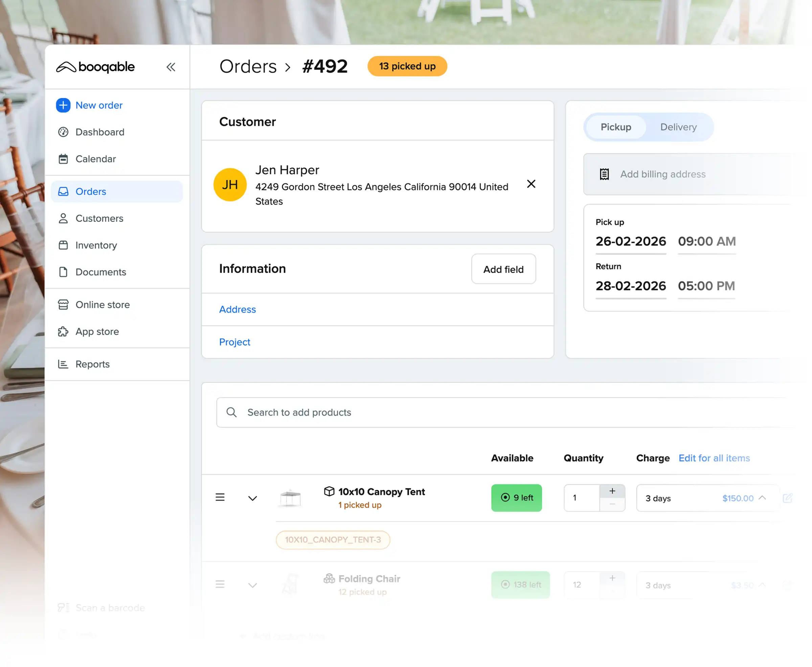Image resolution: width=812 pixels, height=667 pixels.
Task: Select Orders in the sidebar menu
Action: [x=91, y=191]
